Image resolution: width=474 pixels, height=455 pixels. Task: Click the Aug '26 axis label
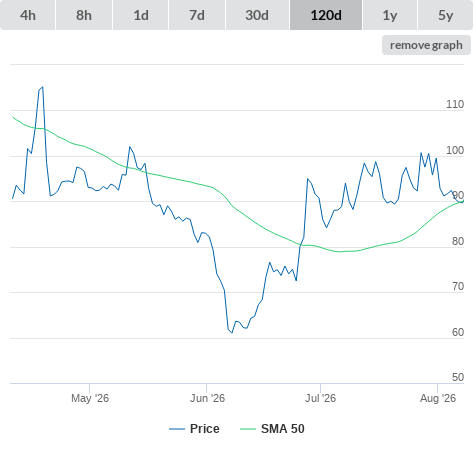(x=438, y=398)
